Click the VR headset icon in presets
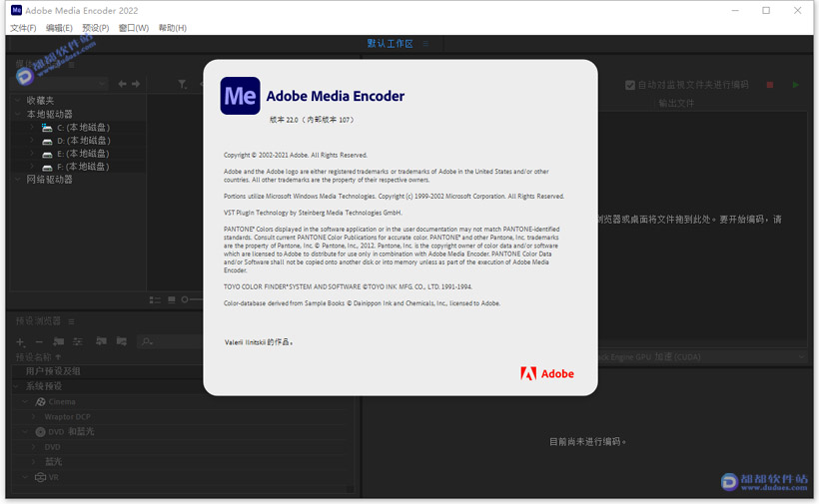The width and height of the screenshot is (819, 504). point(40,477)
